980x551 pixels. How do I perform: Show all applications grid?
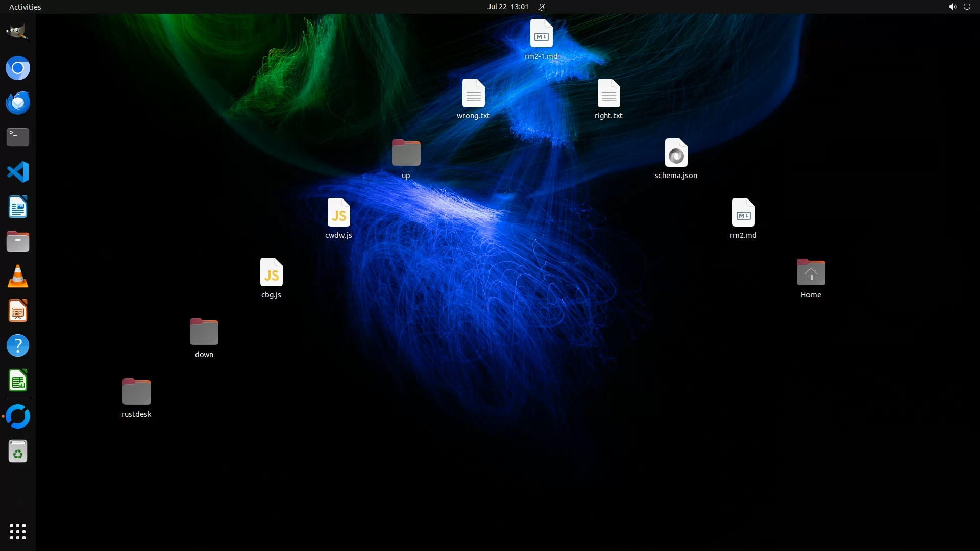point(17,531)
